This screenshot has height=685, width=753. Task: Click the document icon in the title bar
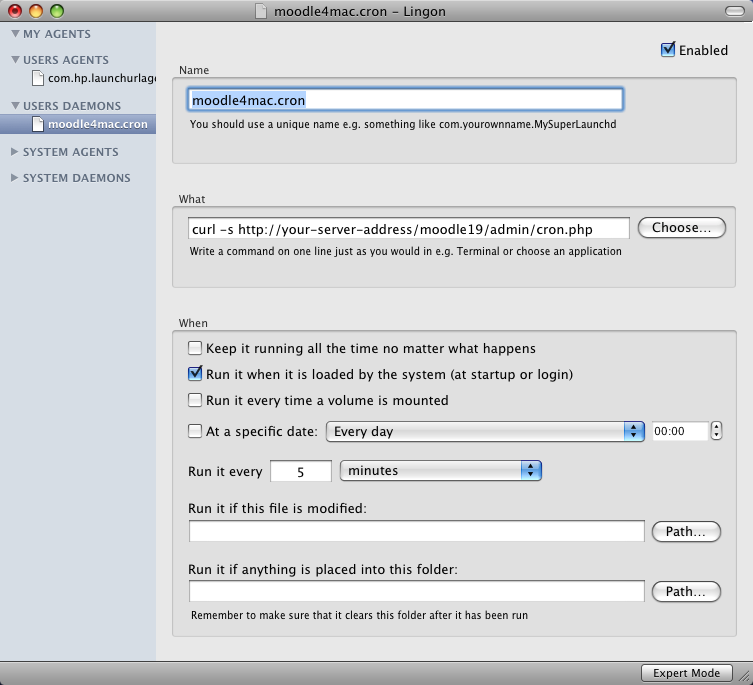(262, 11)
